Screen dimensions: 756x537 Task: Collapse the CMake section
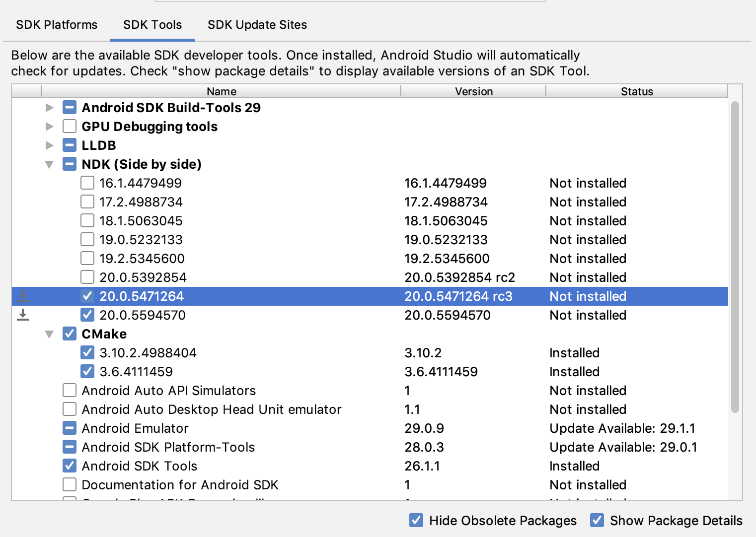[49, 334]
